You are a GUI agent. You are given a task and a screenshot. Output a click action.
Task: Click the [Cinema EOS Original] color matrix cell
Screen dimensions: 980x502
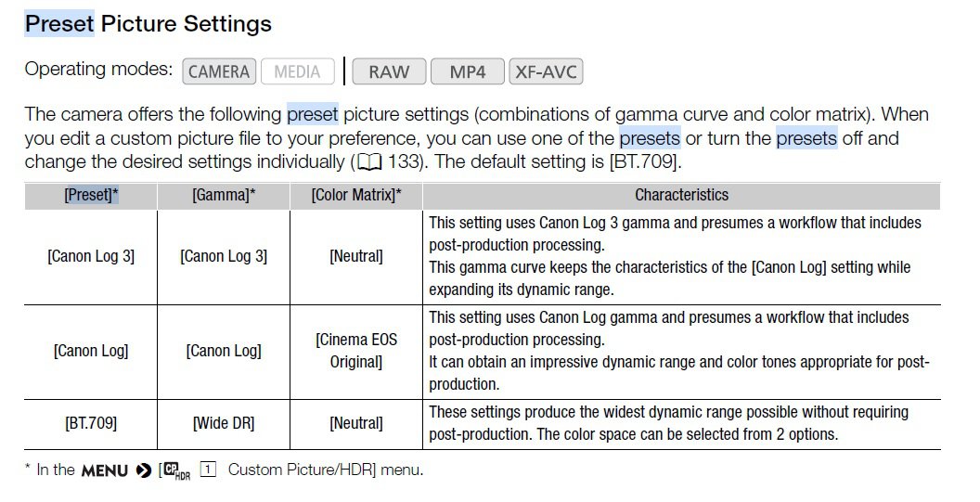pos(356,351)
